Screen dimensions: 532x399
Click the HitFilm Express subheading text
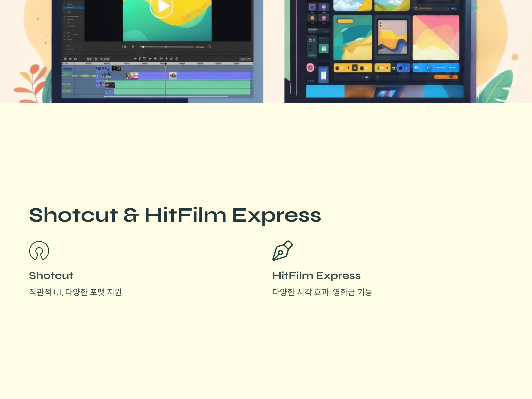point(316,276)
